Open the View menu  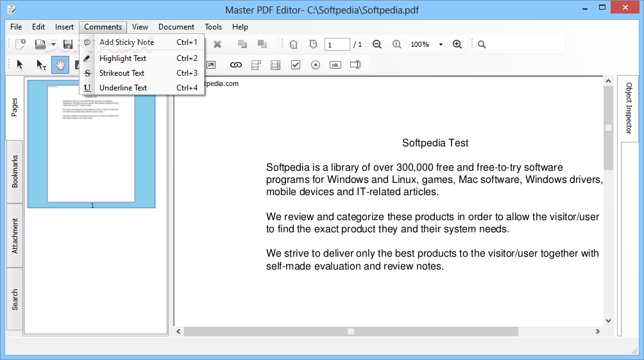[x=140, y=27]
